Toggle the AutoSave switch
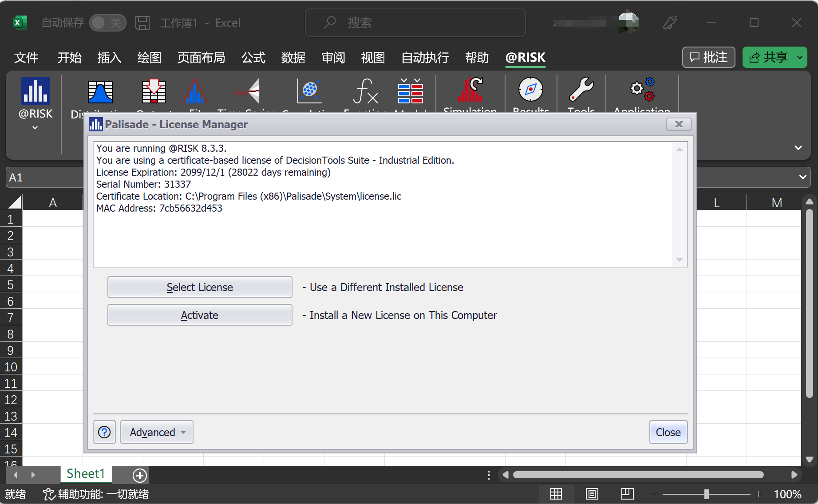 click(107, 23)
